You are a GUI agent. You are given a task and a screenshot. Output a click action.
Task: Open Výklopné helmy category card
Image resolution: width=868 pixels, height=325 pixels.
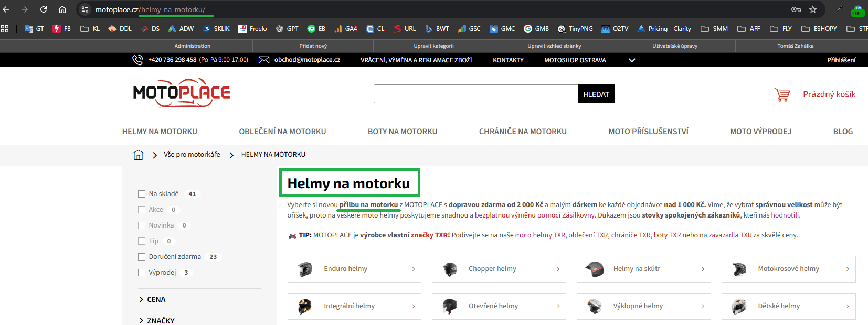click(x=644, y=306)
